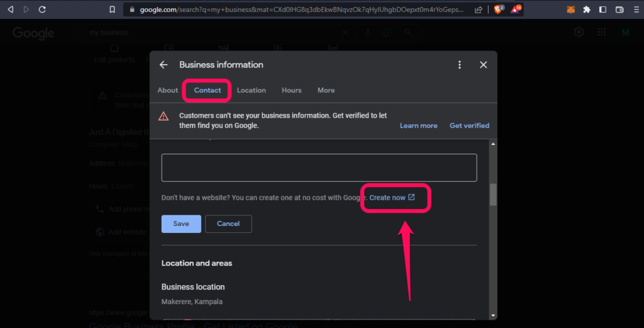Screen dimensions: 644x328
Task: Click the dialog scrollbar up arrow
Action: [x=493, y=144]
